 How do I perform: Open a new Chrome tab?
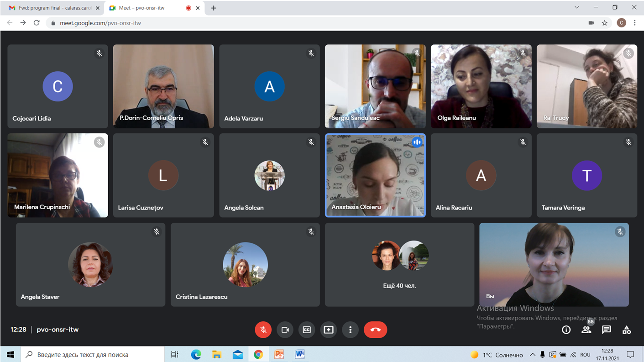214,8
